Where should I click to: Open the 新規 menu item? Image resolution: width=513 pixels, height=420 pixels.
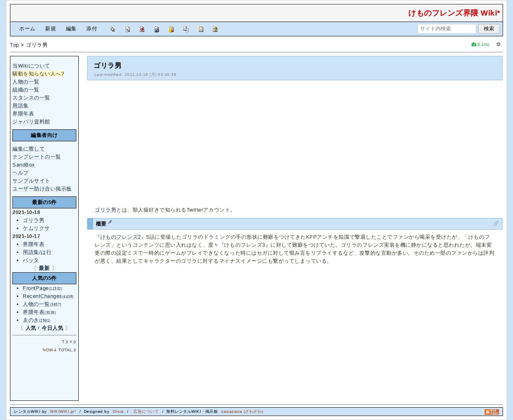tap(50, 29)
